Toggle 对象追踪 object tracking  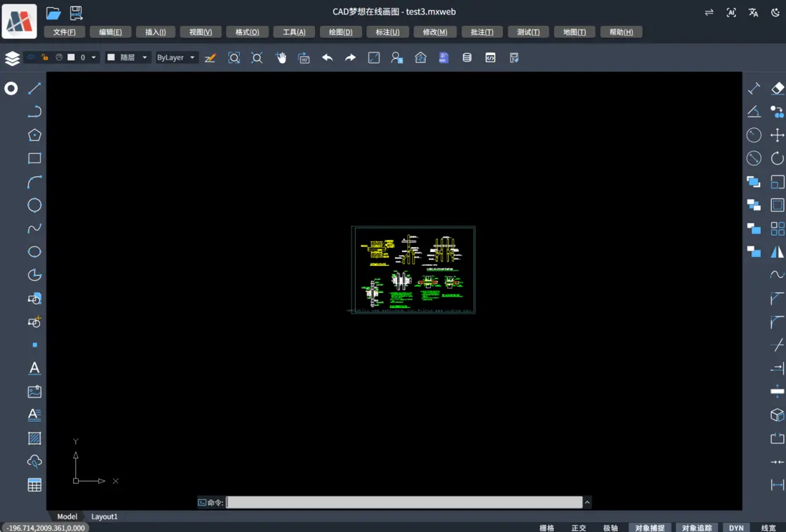697,528
